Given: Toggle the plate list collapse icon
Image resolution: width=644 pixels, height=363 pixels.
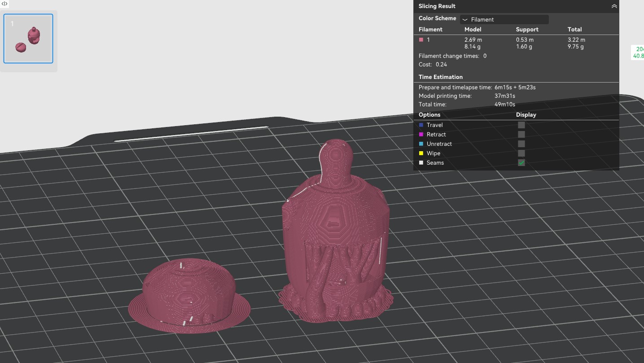Looking at the screenshot, I should pos(4,4).
